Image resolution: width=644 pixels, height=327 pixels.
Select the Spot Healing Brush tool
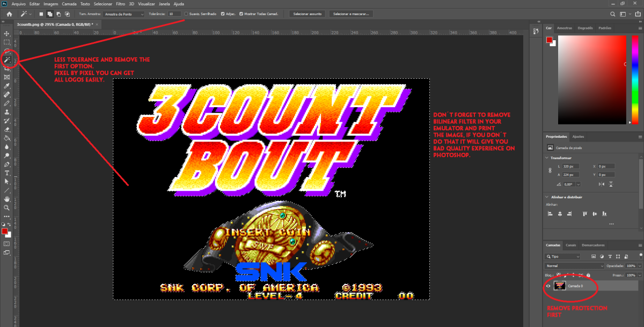click(7, 94)
